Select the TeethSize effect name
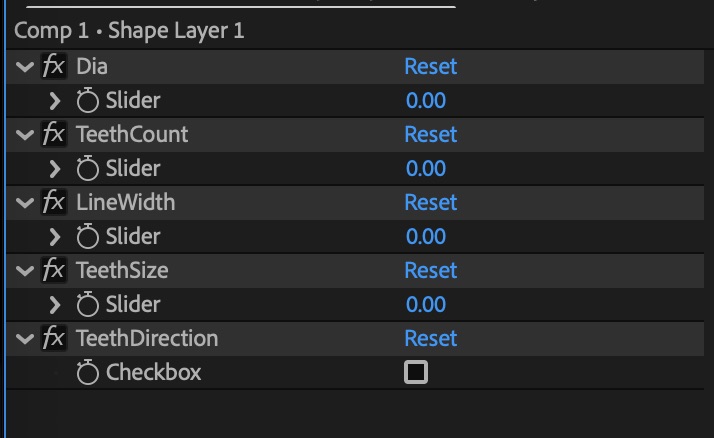This screenshot has width=714, height=438. 122,271
